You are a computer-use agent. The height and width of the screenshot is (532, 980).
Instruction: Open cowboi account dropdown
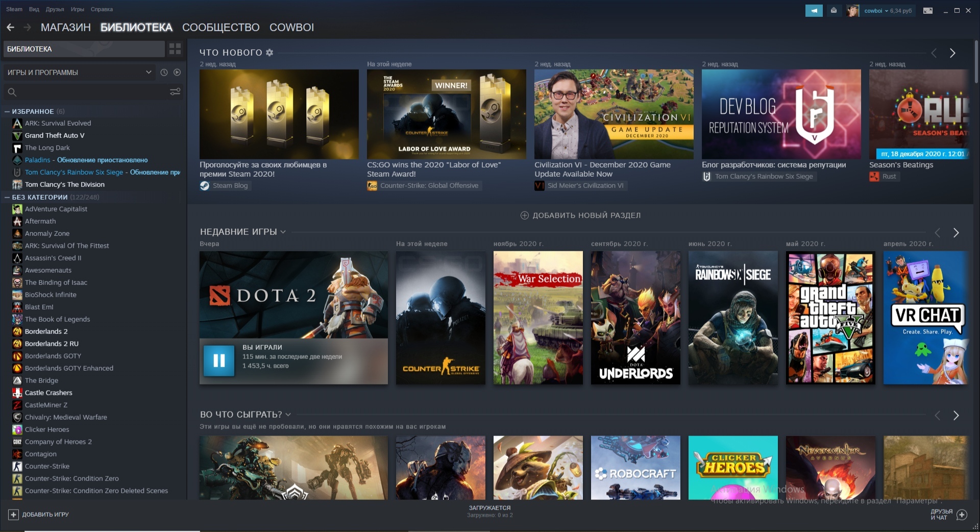[887, 11]
